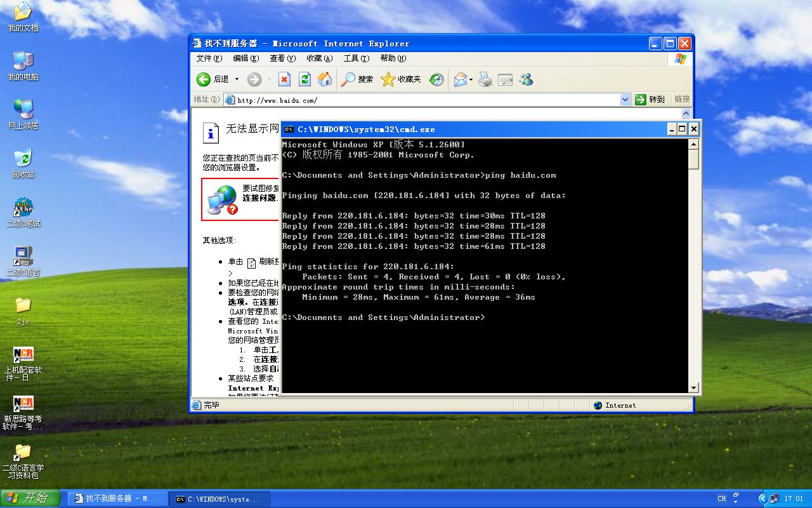The height and width of the screenshot is (508, 812).
Task: Open the File (文件) menu
Action: click(x=209, y=58)
